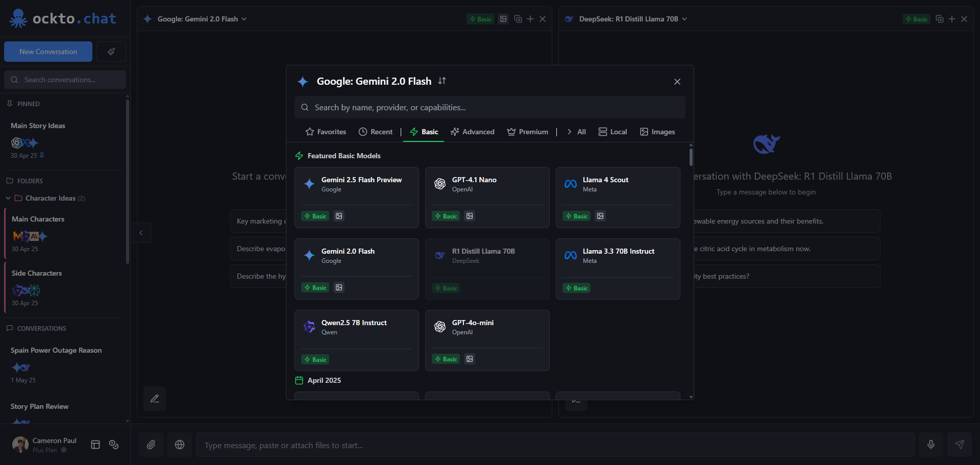This screenshot has width=980, height=465.
Task: Switch to the Recent tab
Action: point(376,132)
